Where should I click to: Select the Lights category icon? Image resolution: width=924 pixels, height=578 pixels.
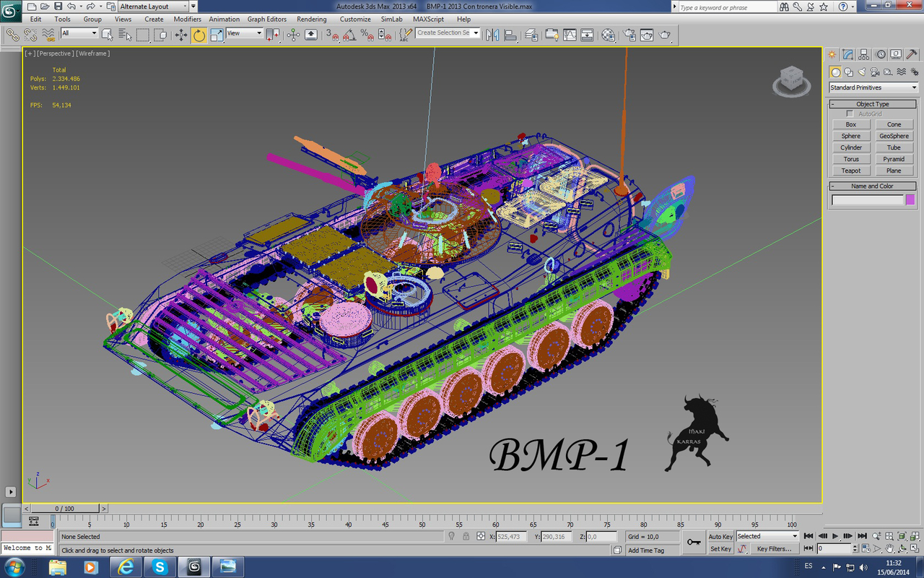[863, 72]
